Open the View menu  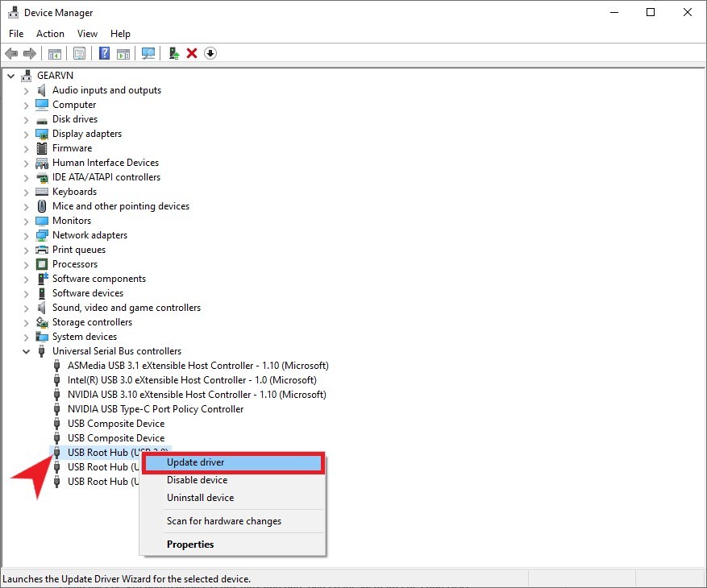click(x=87, y=34)
